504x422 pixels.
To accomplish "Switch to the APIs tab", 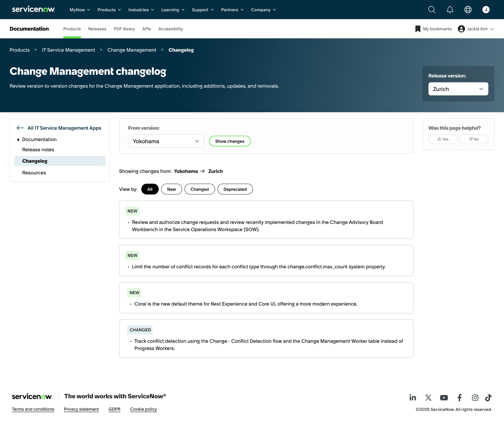I will point(147,29).
